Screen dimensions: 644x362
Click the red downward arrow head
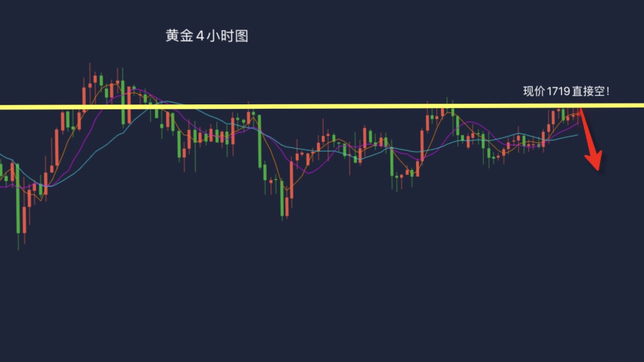coord(593,160)
